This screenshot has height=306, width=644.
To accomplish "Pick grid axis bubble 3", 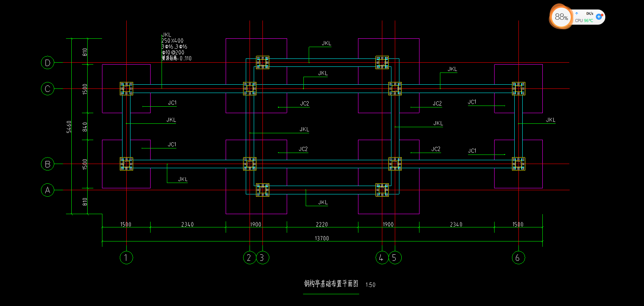I will point(262,258).
